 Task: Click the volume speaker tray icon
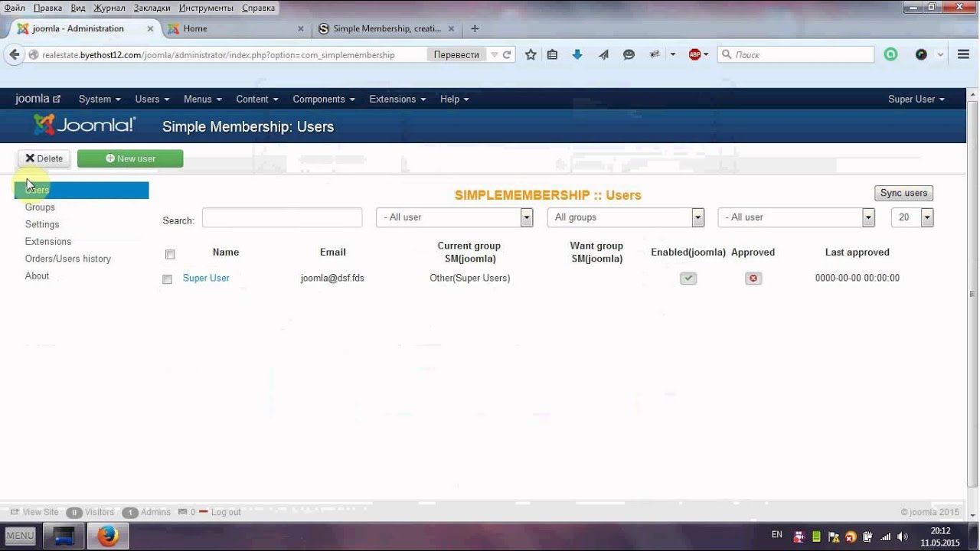click(902, 536)
